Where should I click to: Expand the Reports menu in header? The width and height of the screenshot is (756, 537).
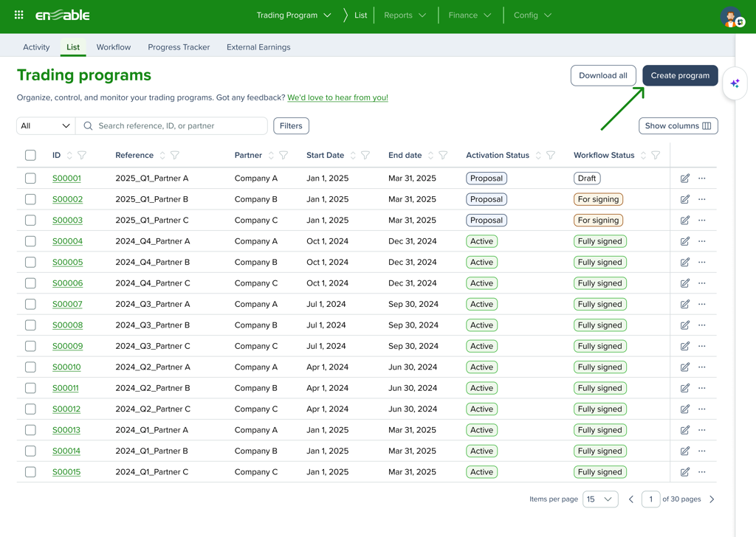pos(405,15)
